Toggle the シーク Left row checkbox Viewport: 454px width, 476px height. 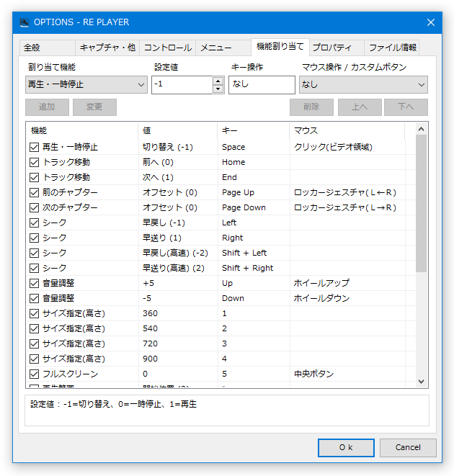(x=35, y=223)
